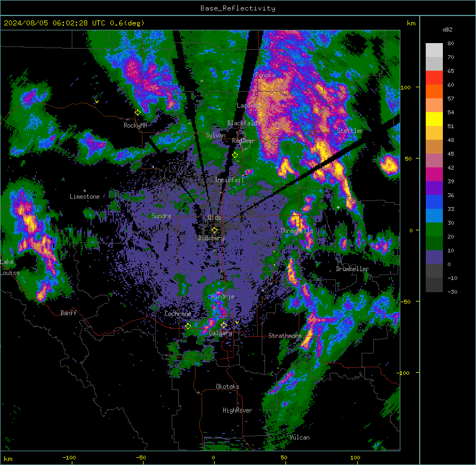This screenshot has height=465, width=476.
Task: Pick the bright yellow 51-54 dBZ legend swatch
Action: coord(434,119)
